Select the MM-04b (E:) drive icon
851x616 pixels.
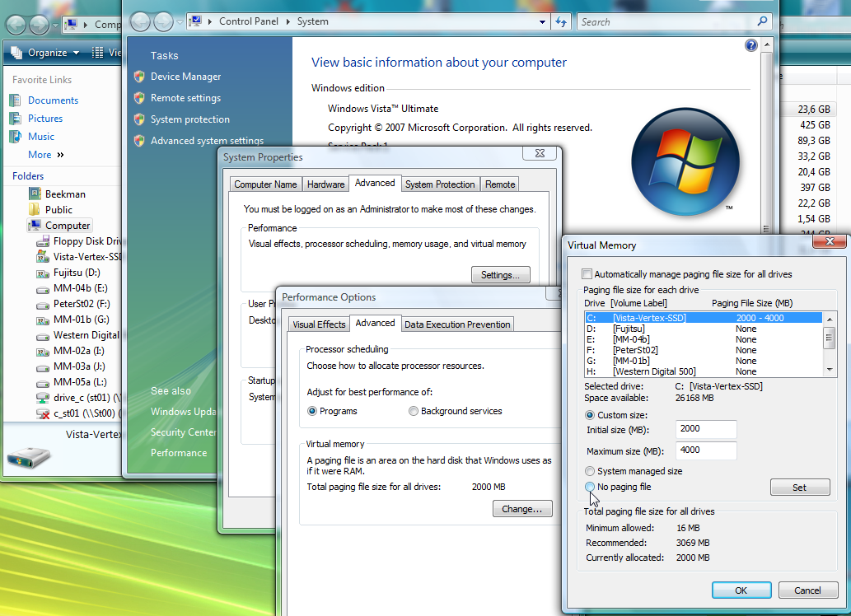pyautogui.click(x=43, y=289)
